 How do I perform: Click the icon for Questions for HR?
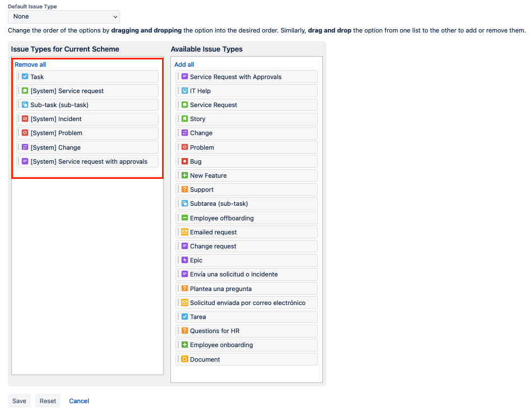tap(184, 331)
